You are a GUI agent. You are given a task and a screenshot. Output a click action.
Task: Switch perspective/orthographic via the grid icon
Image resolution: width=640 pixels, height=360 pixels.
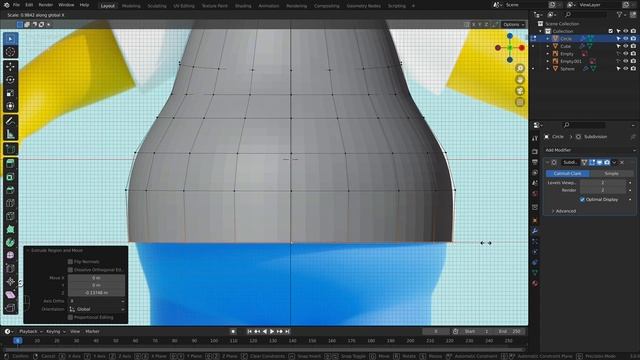[520, 102]
